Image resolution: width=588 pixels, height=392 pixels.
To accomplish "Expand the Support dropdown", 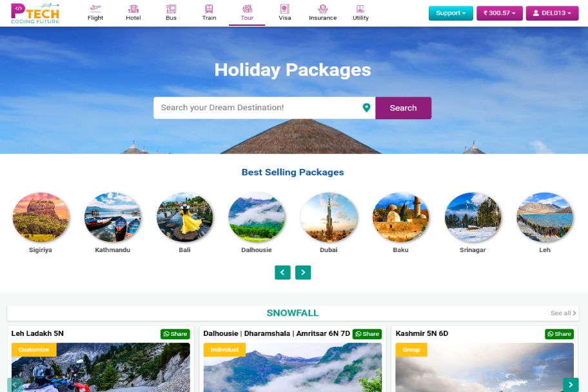I will coord(451,13).
